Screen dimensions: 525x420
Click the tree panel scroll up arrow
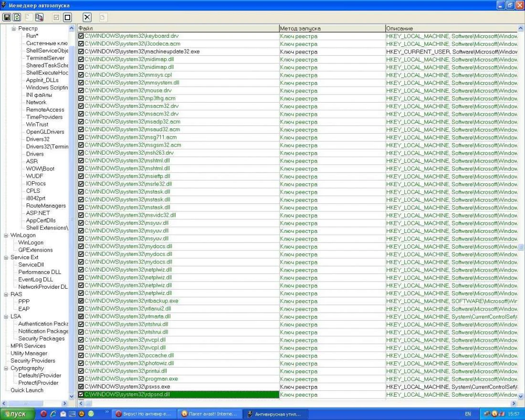[x=71, y=29]
